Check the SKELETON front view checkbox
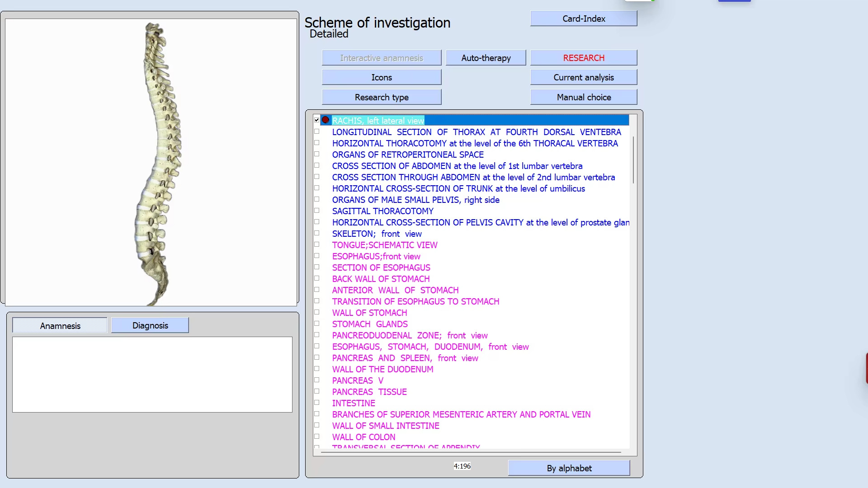Viewport: 868px width, 488px height. (x=317, y=233)
